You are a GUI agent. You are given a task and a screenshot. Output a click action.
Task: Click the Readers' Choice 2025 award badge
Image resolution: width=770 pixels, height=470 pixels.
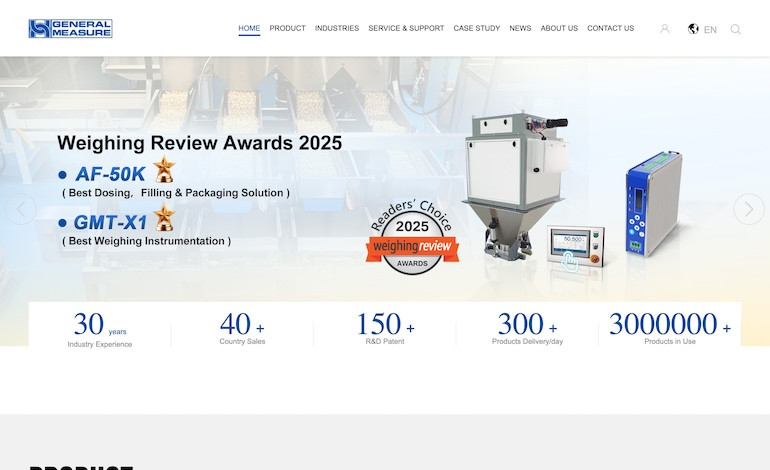412,237
